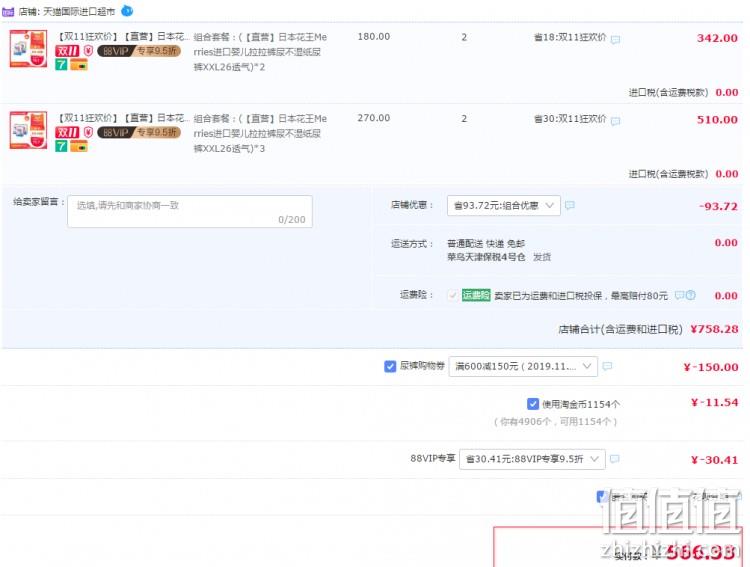
Task: Open the thumbnail of the 342.00 item
Action: point(29,48)
